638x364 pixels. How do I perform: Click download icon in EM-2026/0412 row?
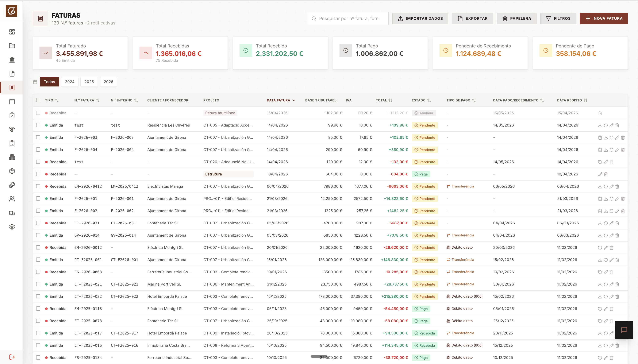click(x=600, y=186)
